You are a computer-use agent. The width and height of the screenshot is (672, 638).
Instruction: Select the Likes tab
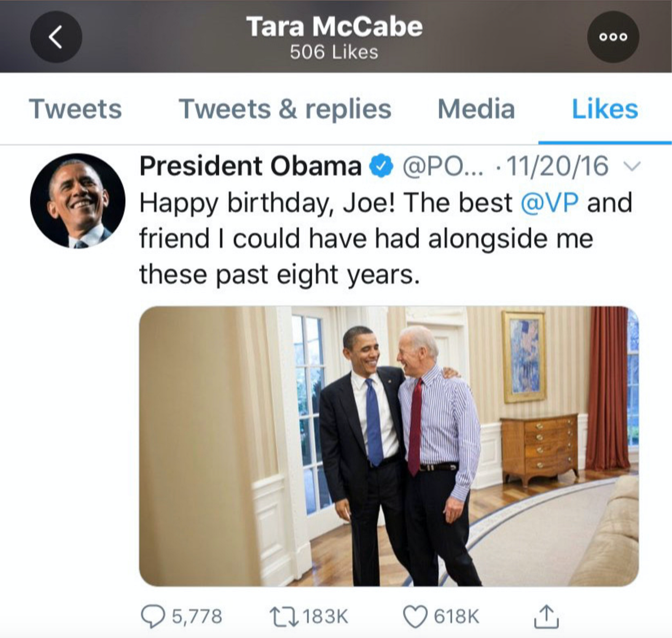click(605, 109)
